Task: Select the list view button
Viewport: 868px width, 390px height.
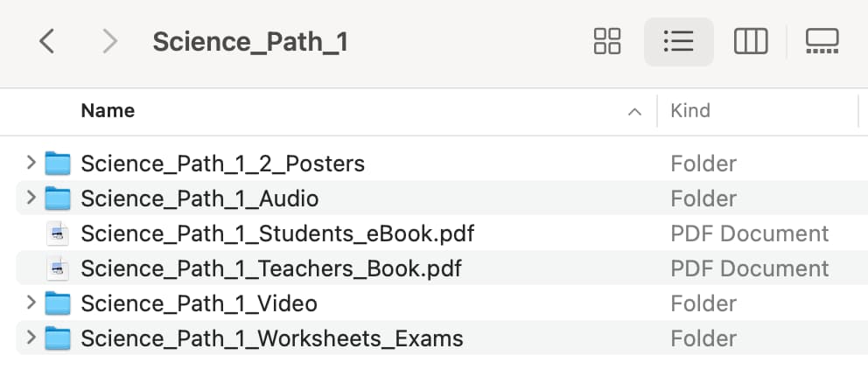Action: 679,41
